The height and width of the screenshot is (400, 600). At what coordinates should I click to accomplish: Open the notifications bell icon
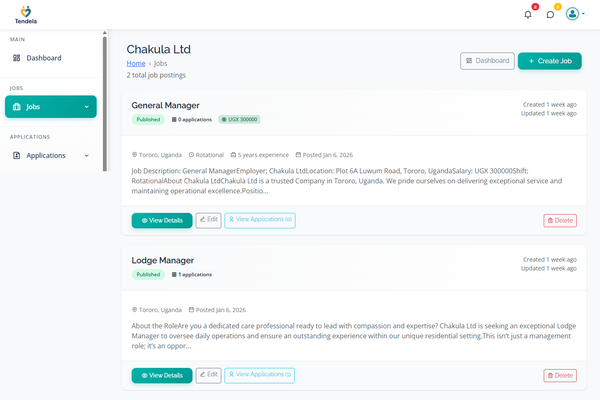[528, 14]
